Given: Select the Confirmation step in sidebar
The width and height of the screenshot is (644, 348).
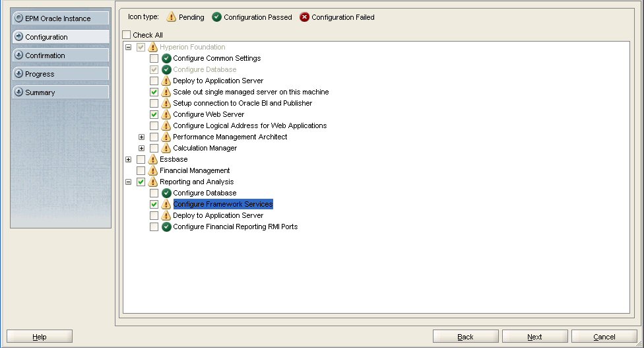Looking at the screenshot, I should 61,55.
